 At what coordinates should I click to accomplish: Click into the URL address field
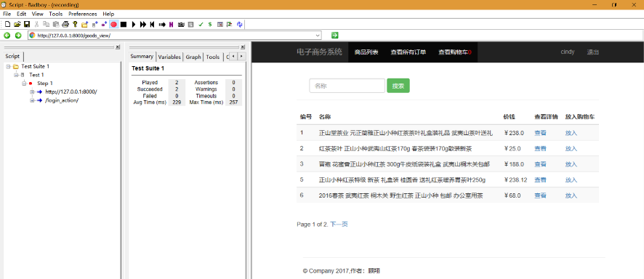[174, 36]
